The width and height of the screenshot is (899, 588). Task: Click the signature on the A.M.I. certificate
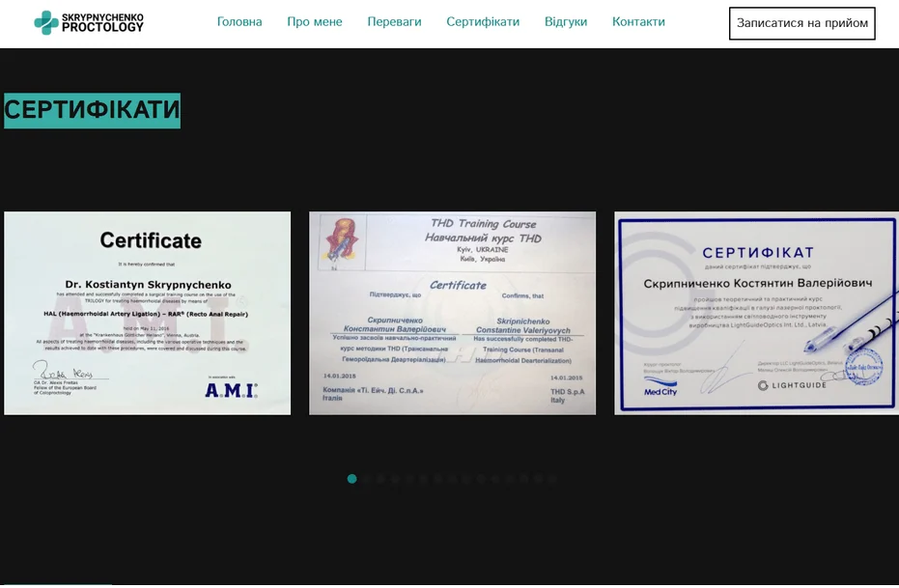[x=63, y=370]
